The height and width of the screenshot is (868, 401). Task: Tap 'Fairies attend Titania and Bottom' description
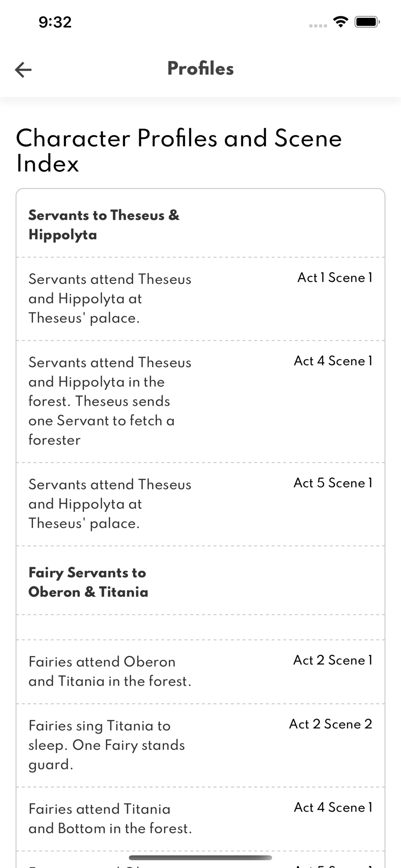[x=110, y=819]
